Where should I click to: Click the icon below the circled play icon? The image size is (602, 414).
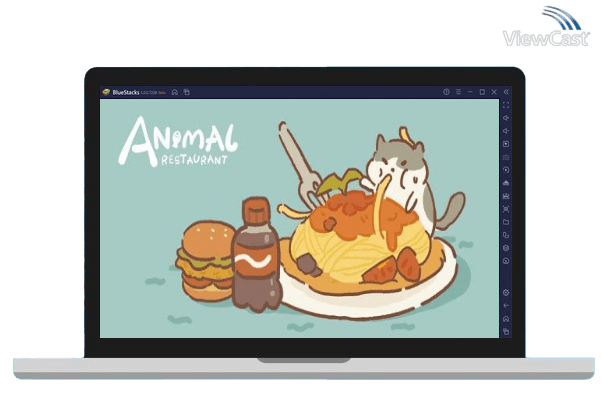[506, 183]
